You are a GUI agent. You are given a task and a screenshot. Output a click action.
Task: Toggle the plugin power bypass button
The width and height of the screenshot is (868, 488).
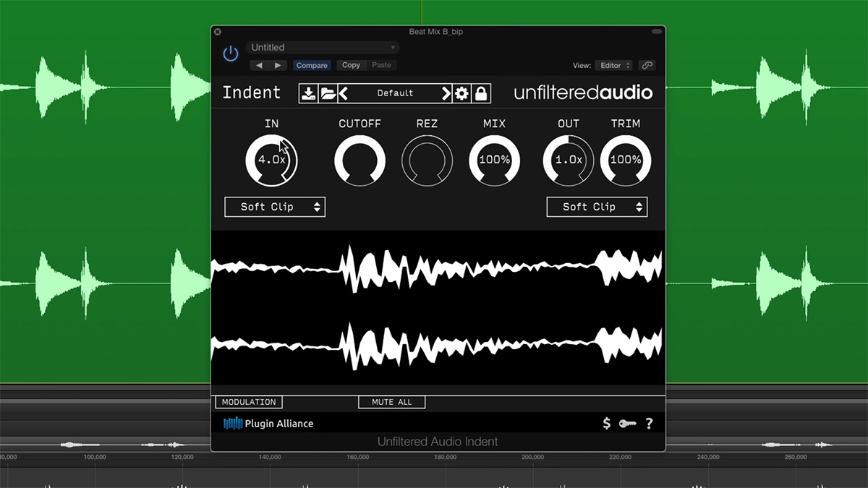(231, 53)
